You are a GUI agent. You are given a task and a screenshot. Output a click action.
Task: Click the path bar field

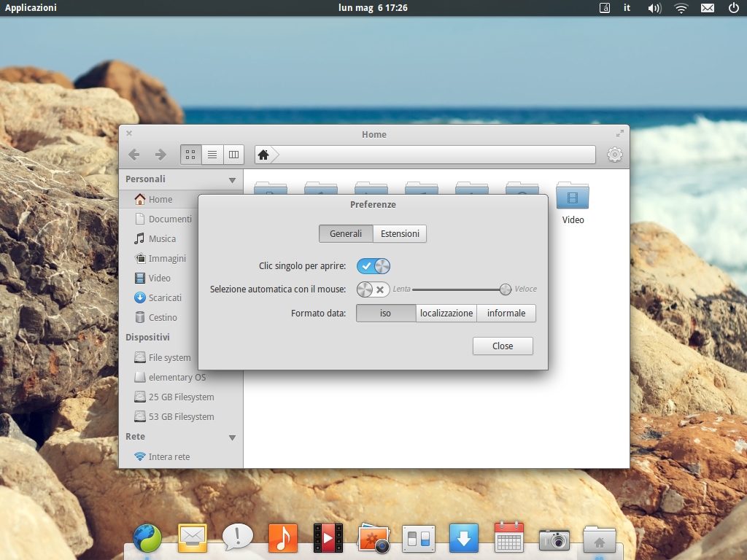click(x=425, y=155)
